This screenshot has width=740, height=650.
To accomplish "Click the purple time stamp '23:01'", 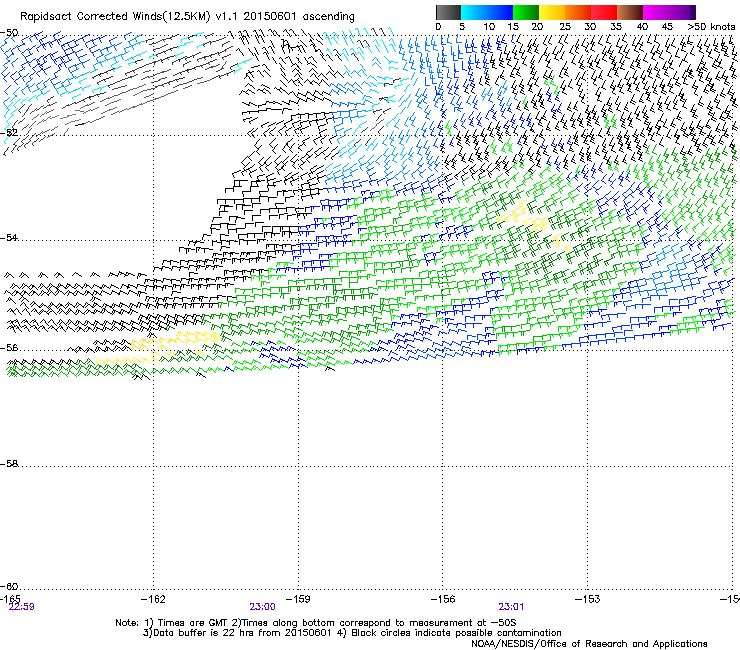I will point(511,607).
